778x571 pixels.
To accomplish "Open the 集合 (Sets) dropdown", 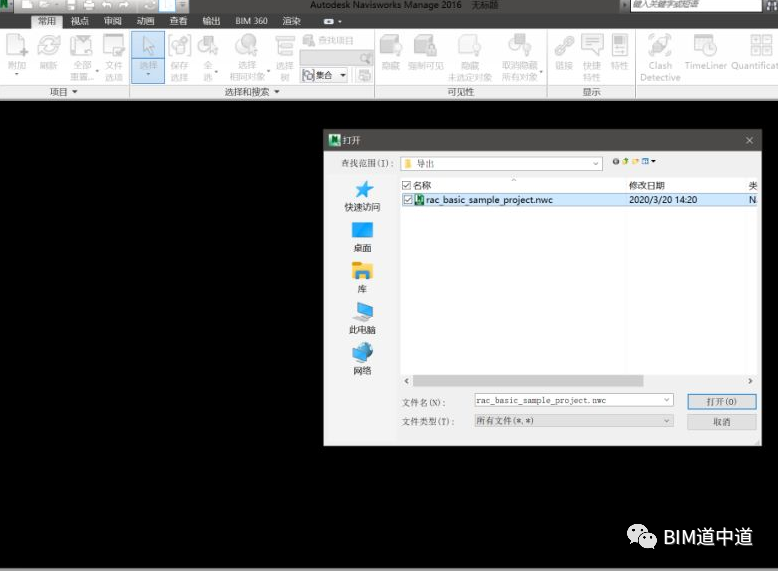I will [324, 75].
